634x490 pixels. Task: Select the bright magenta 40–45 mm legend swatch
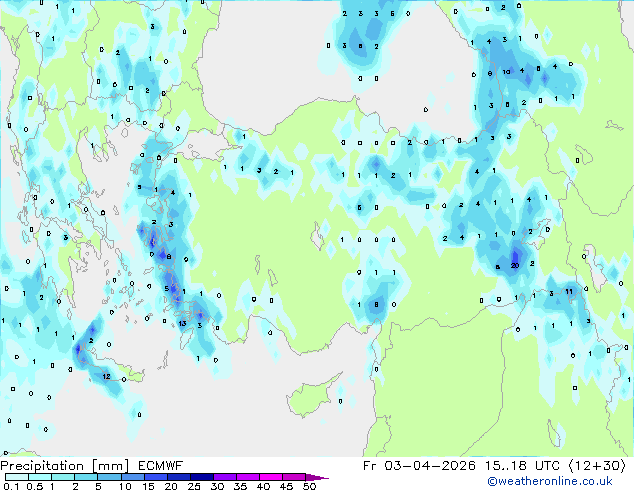(271, 477)
